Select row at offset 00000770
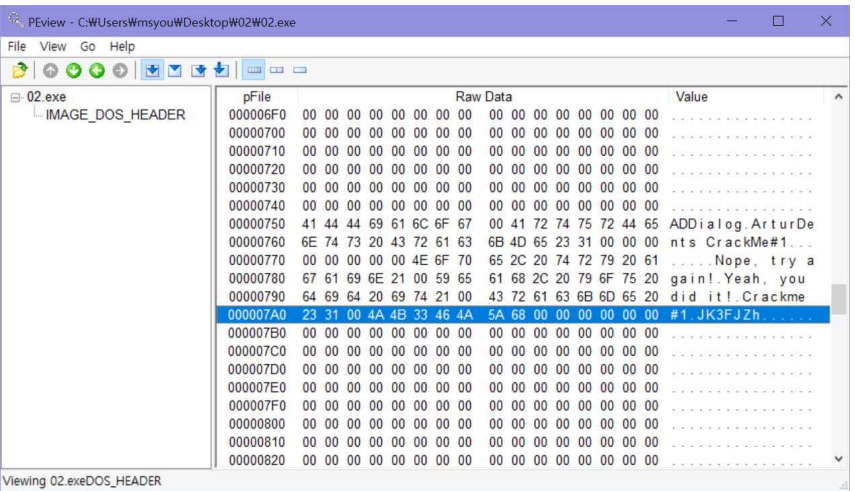855x491 pixels. tap(523, 260)
